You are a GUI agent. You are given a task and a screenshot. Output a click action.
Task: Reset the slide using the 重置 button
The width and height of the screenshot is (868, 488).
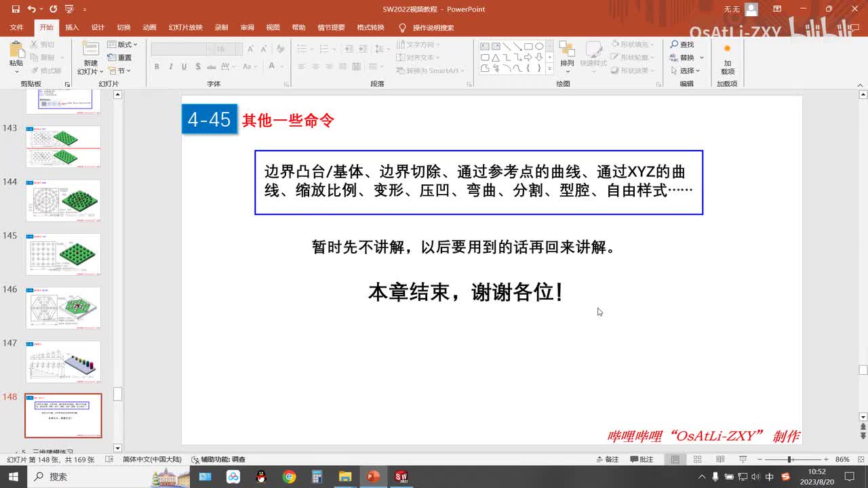tap(120, 58)
